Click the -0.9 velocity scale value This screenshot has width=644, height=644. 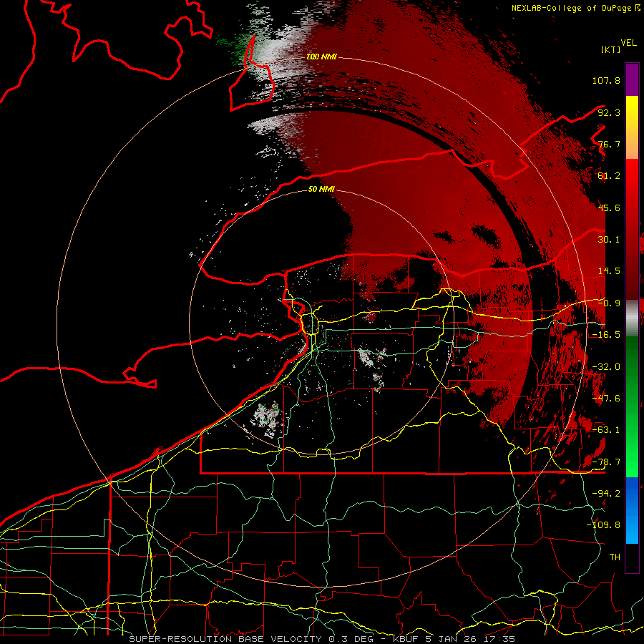coord(609,303)
